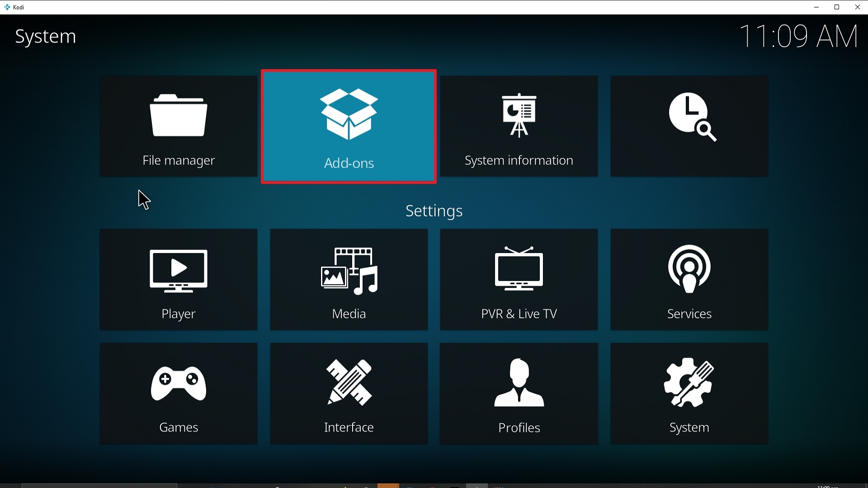The width and height of the screenshot is (868, 488).
Task: Open Interface settings
Action: tap(349, 394)
